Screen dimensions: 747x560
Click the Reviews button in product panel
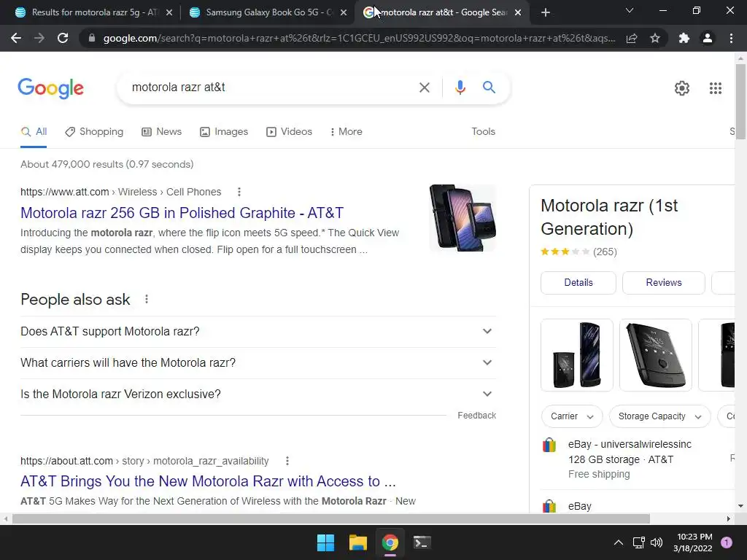point(664,283)
